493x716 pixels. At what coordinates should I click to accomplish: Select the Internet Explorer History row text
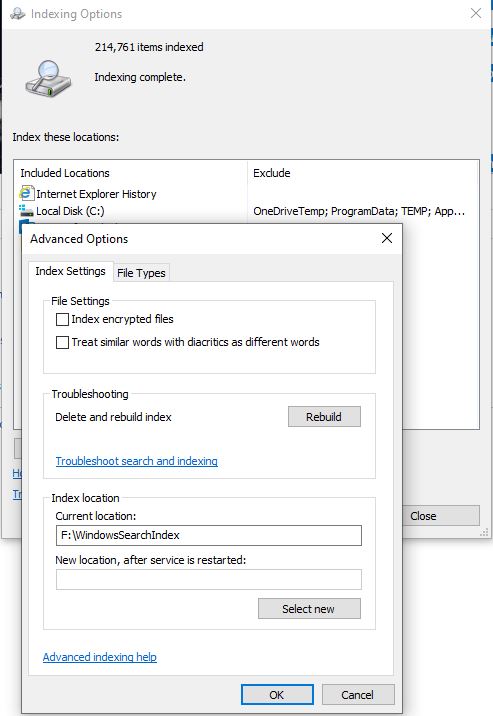click(x=96, y=194)
